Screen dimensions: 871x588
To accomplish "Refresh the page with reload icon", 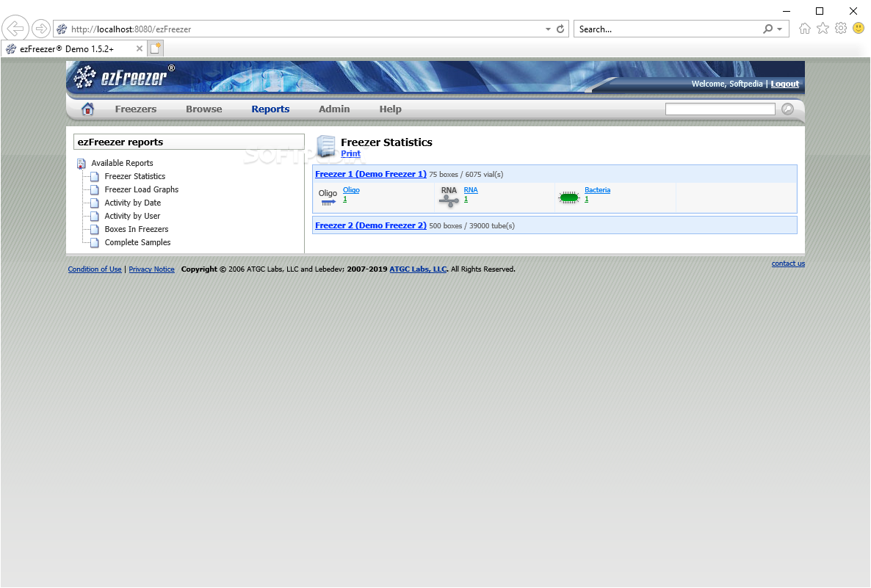I will (560, 29).
